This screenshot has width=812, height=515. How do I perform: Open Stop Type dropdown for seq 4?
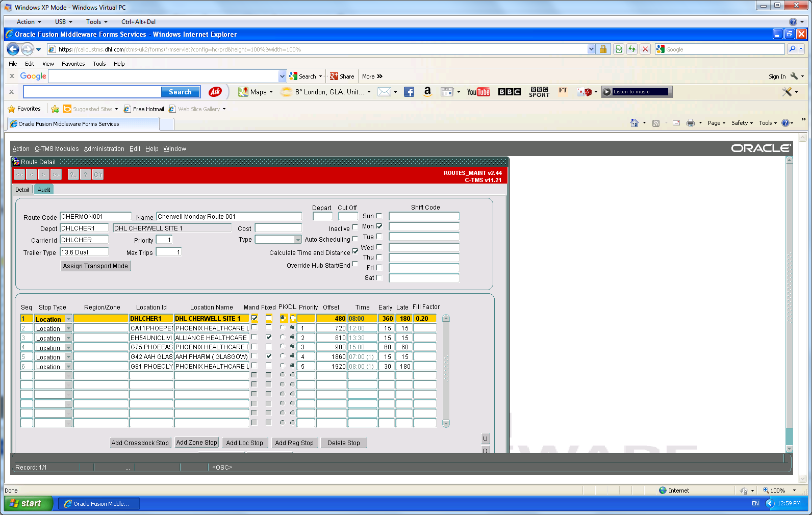pyautogui.click(x=68, y=347)
